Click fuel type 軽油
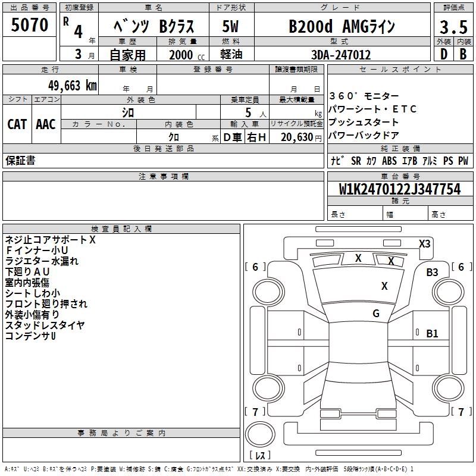 click(x=231, y=54)
